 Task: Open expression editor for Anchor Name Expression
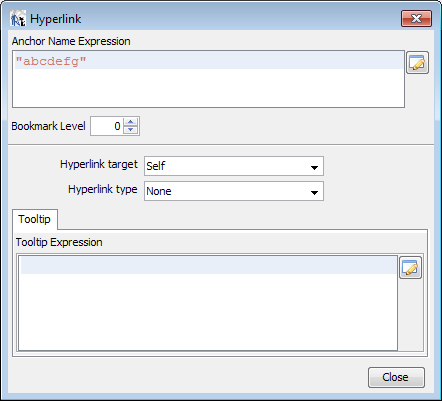(x=417, y=63)
